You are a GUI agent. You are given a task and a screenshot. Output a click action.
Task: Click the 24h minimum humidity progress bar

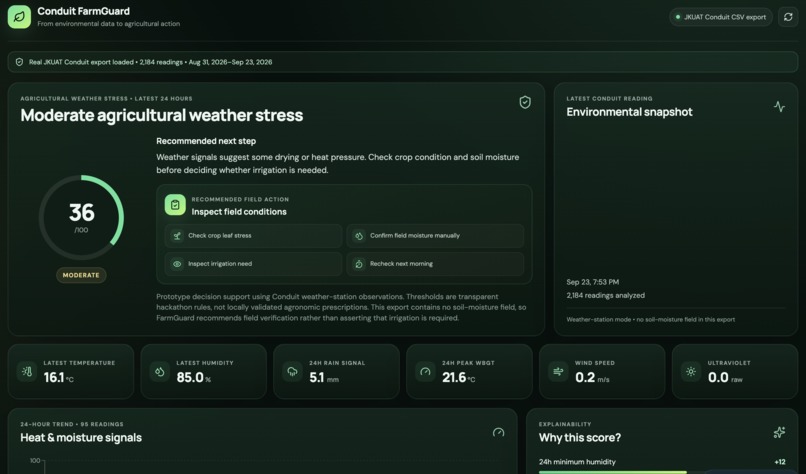[662, 472]
